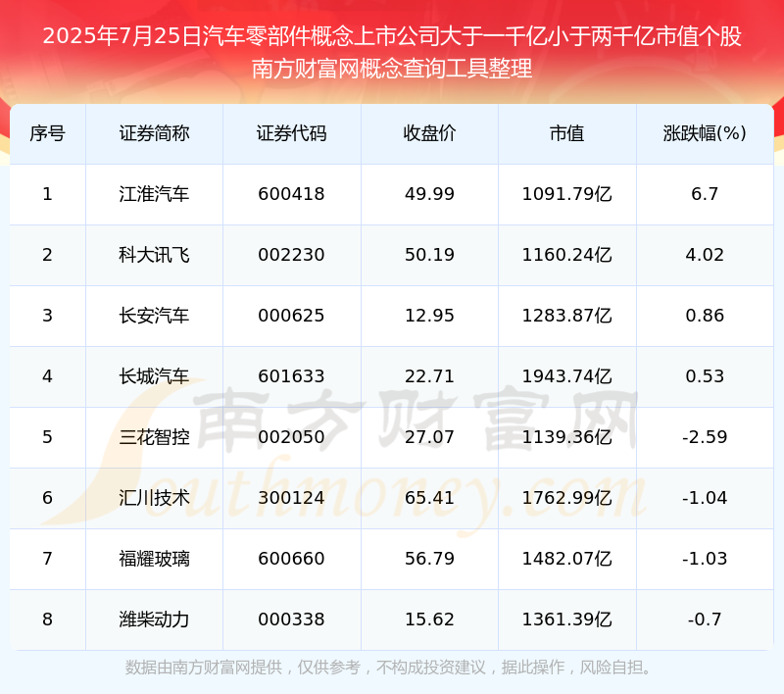The image size is (784, 694).
Task: Select the stock name 汇川技术
Action: (154, 498)
